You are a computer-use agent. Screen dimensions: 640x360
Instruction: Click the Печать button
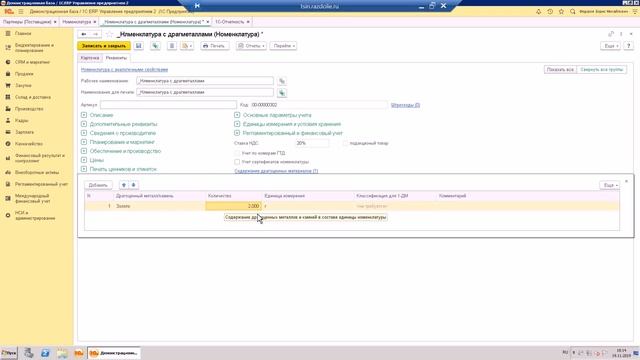pyautogui.click(x=214, y=46)
